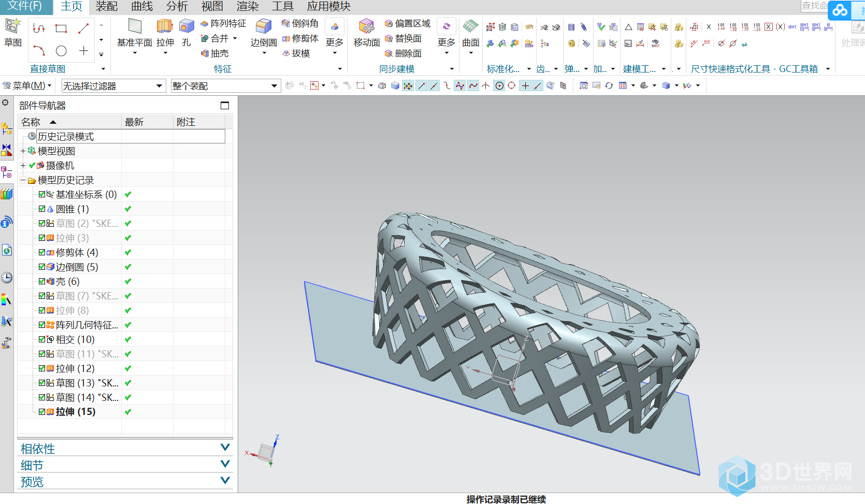
Task: Click the 附注 column header
Action: [199, 122]
